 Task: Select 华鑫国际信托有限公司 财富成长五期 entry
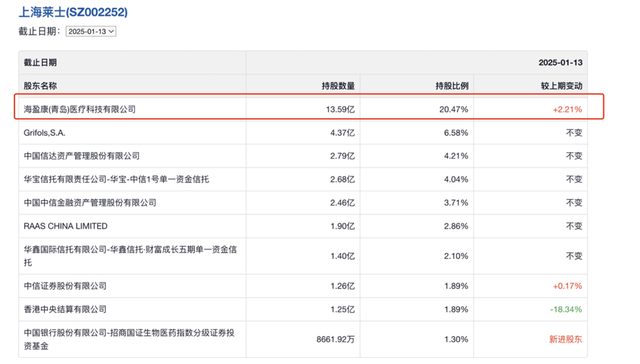130,256
